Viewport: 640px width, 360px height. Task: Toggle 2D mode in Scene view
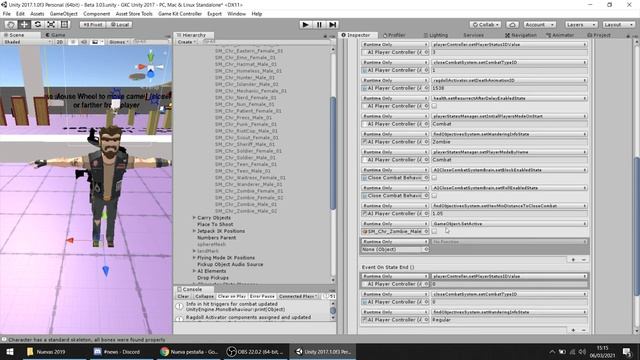coord(60,42)
